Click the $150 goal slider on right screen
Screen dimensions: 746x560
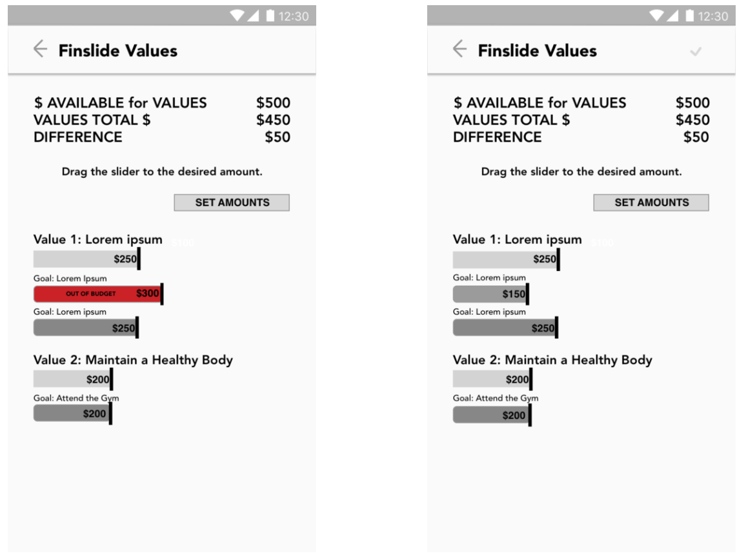click(x=491, y=294)
